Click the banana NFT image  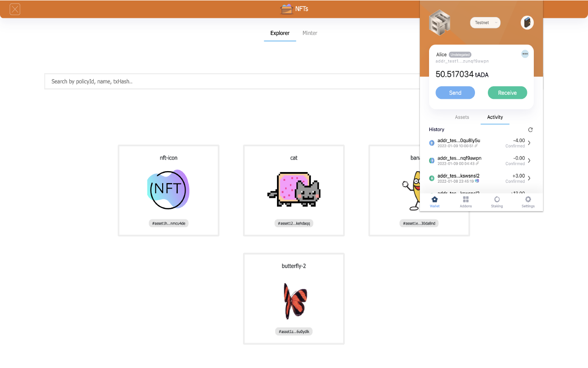pos(410,190)
